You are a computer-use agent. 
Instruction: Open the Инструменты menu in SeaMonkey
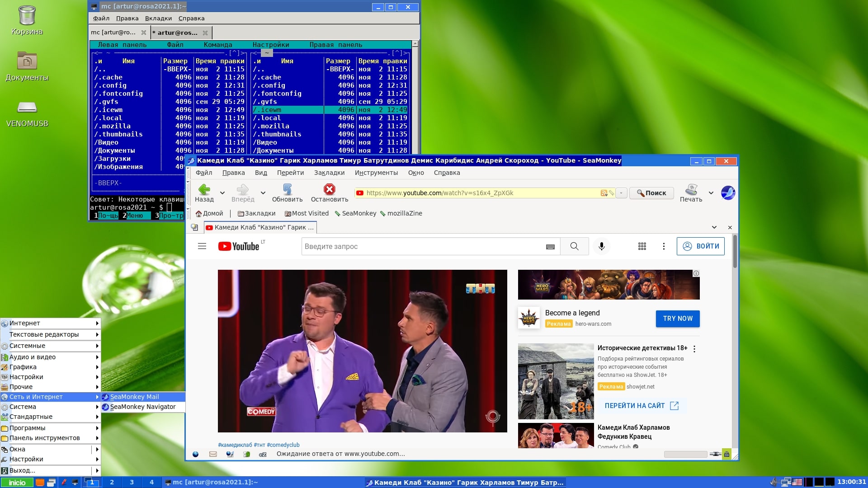376,173
